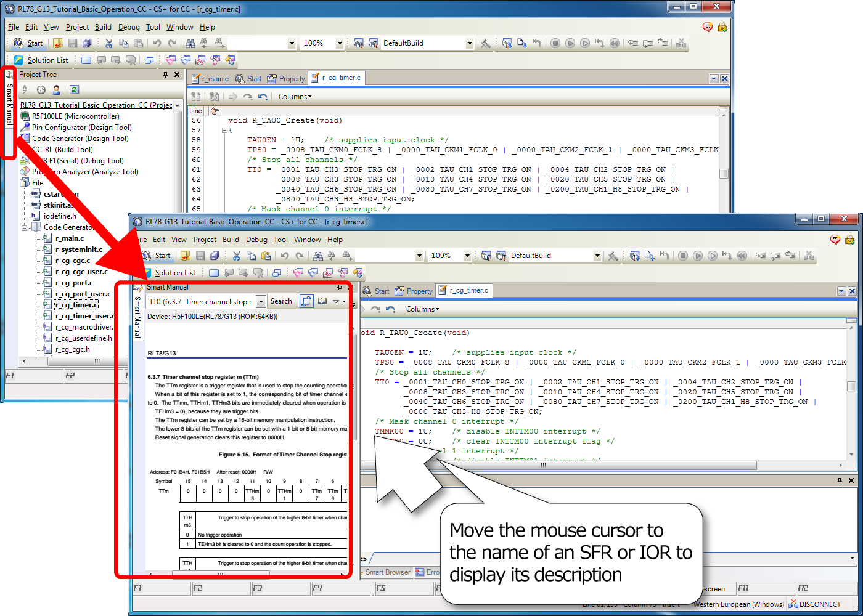Click Redo icon in front window toolbar
The height and width of the screenshot is (616, 863).
pos(300,256)
